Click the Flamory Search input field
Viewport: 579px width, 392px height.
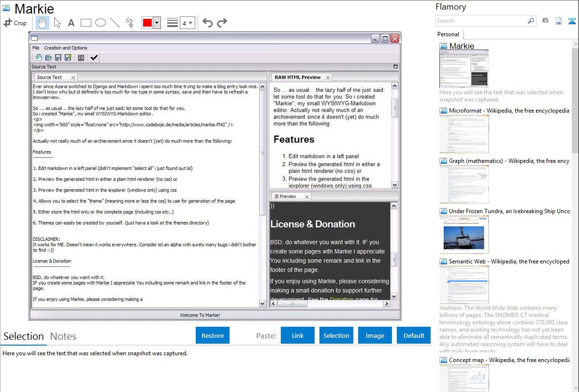coord(481,21)
